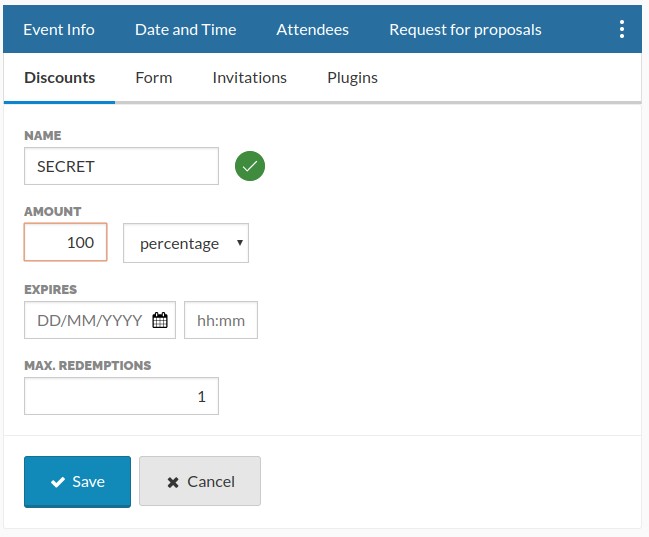This screenshot has height=537, width=649.
Task: Click the dropdown arrow beside percentage
Action: pos(240,243)
